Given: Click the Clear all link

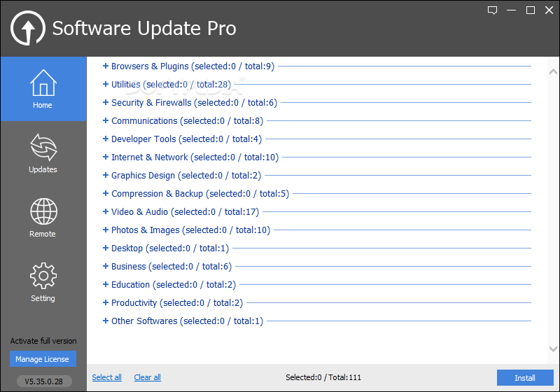Looking at the screenshot, I should coord(148,377).
